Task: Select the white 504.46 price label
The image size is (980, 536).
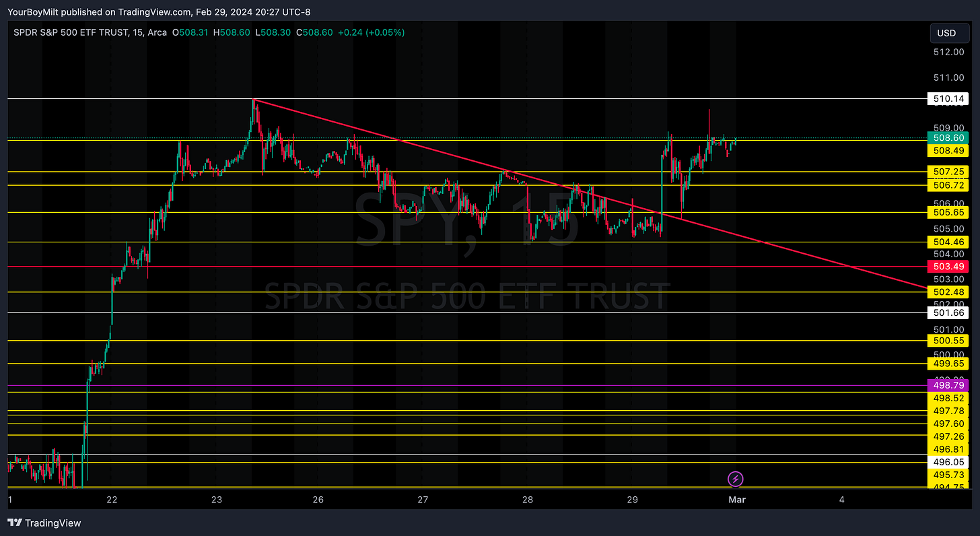Action: coord(948,242)
